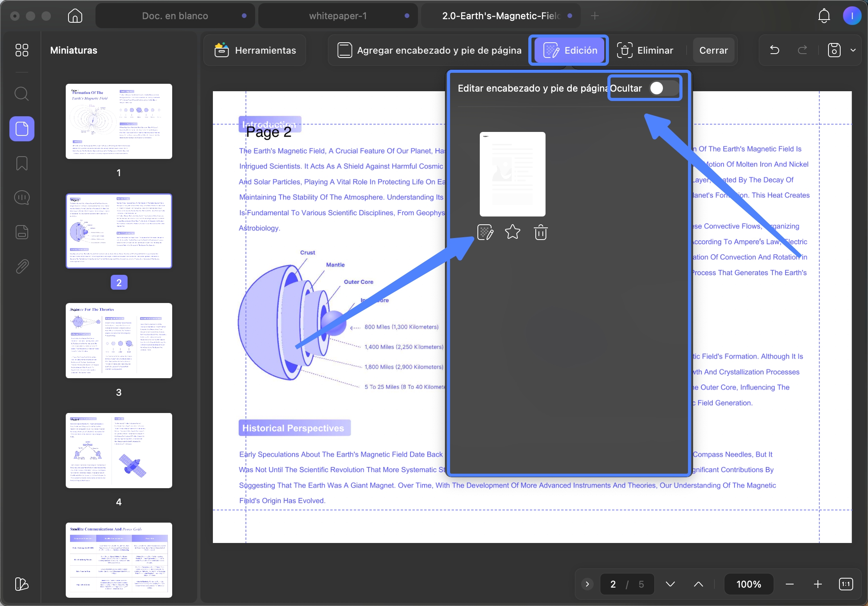The width and height of the screenshot is (868, 606).
Task: Switch to the whitepaper-1 tab
Action: [338, 16]
